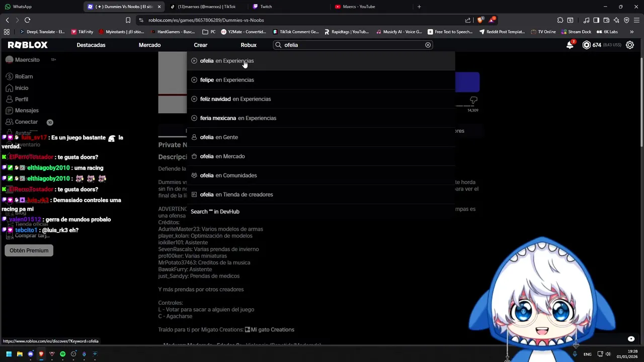This screenshot has height=362, width=644.
Task: Click the share page icon in address bar
Action: click(x=468, y=20)
